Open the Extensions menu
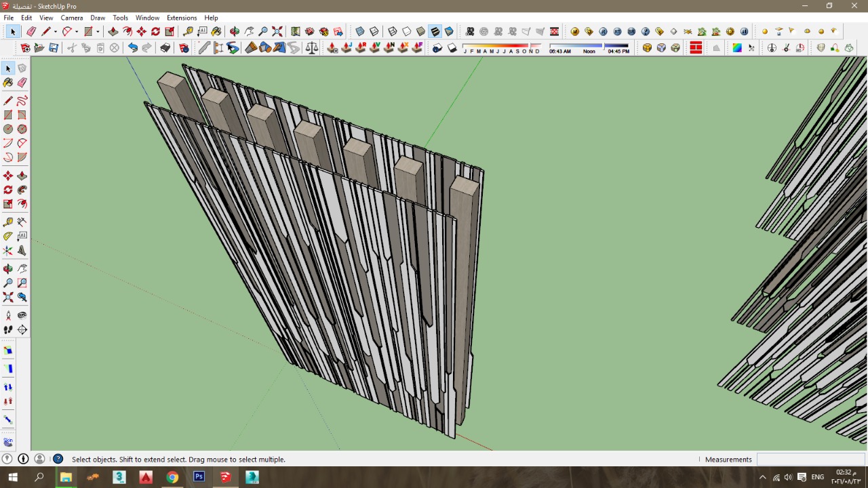The width and height of the screenshot is (868, 488). 181,18
